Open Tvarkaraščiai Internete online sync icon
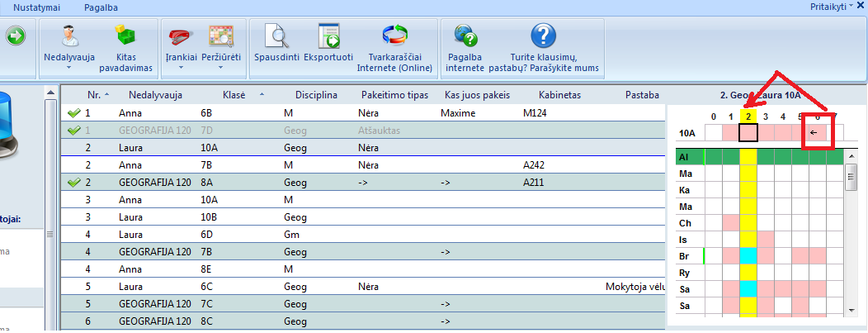 [x=394, y=36]
